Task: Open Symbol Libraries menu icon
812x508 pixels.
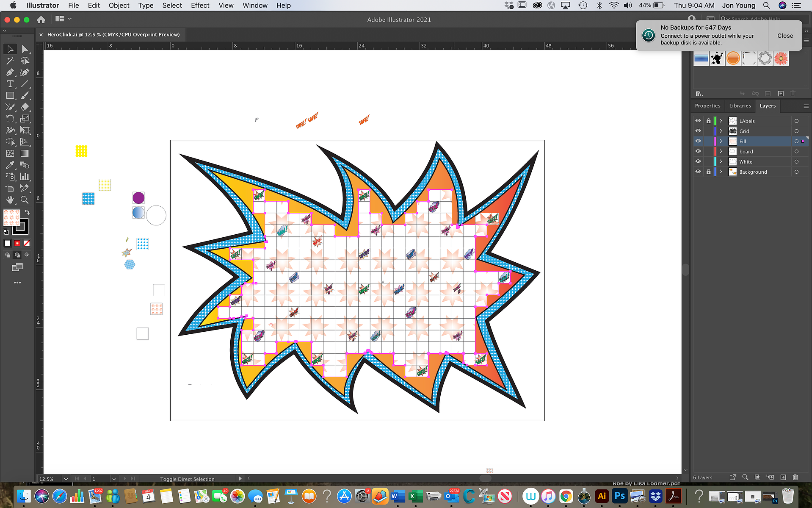Action: coord(699,94)
